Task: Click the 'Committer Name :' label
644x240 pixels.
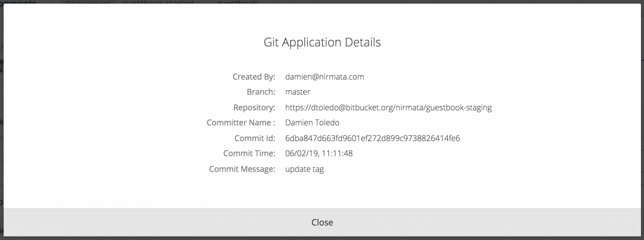Action: pyautogui.click(x=241, y=122)
